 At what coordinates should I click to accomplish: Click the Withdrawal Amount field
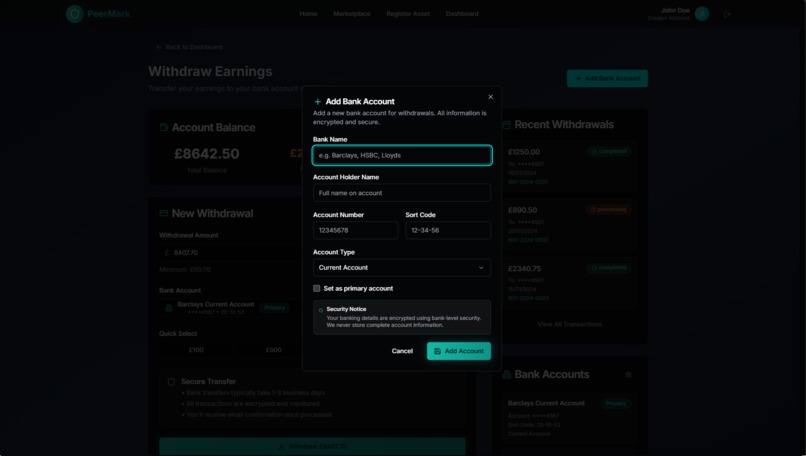(229, 252)
